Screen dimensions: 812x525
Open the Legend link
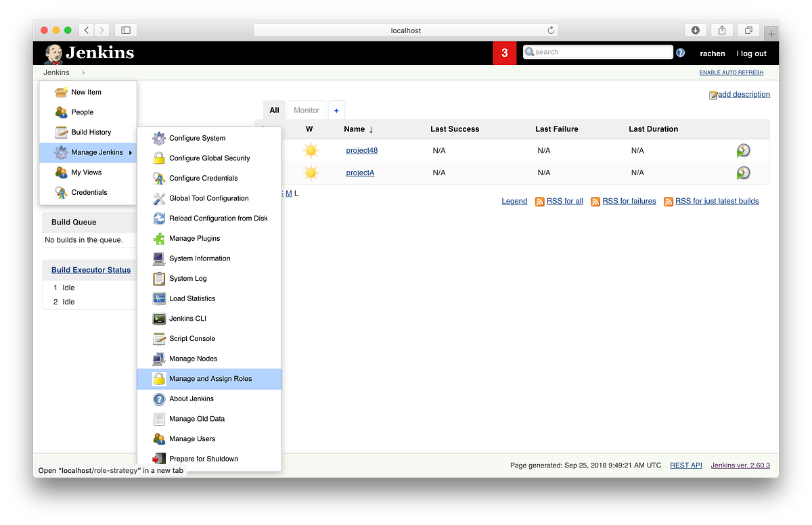click(x=514, y=201)
